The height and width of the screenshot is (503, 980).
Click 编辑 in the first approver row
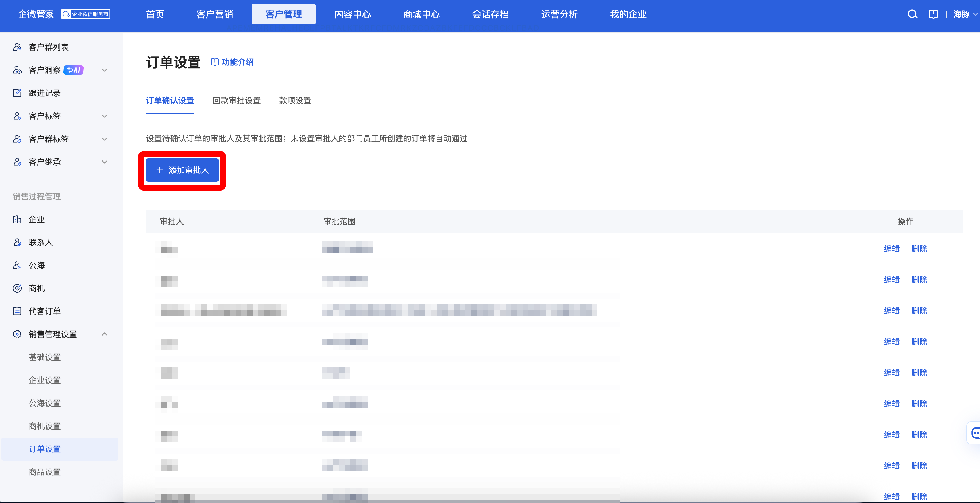892,249
